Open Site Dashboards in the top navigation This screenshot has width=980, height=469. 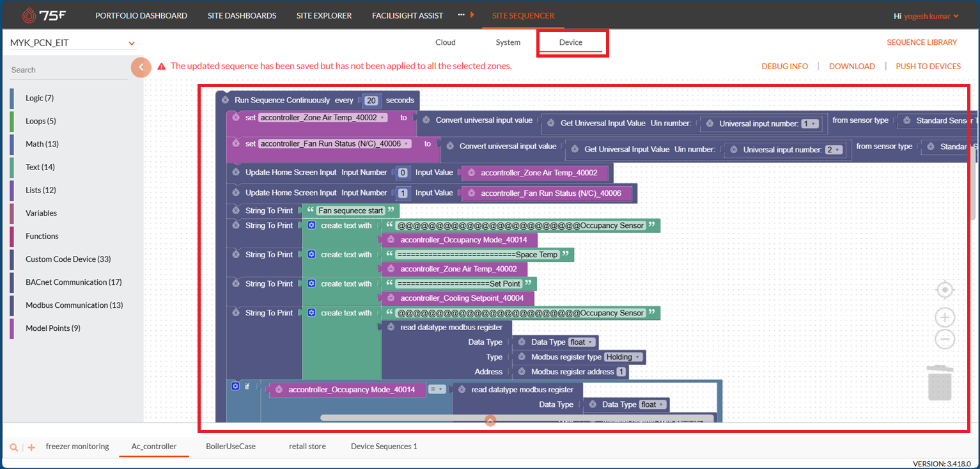tap(242, 15)
